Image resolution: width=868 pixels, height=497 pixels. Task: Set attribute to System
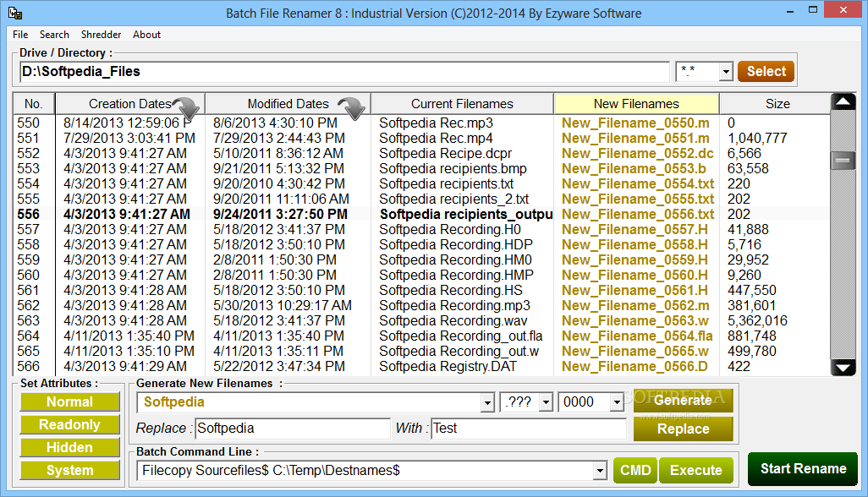(69, 471)
